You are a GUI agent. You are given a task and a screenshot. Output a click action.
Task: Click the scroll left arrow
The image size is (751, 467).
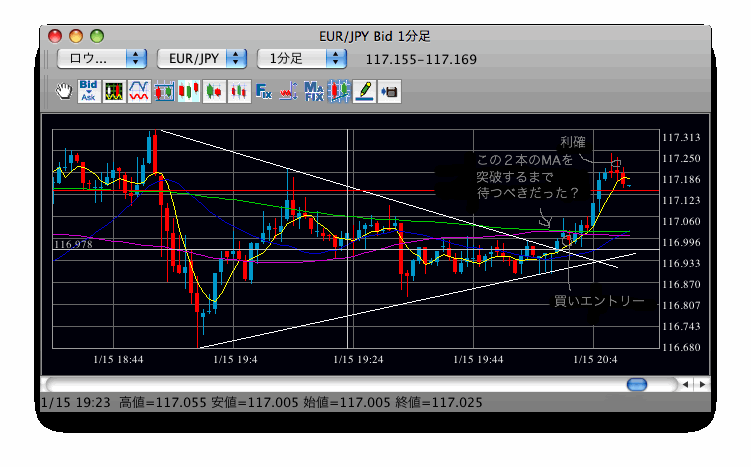click(685, 384)
